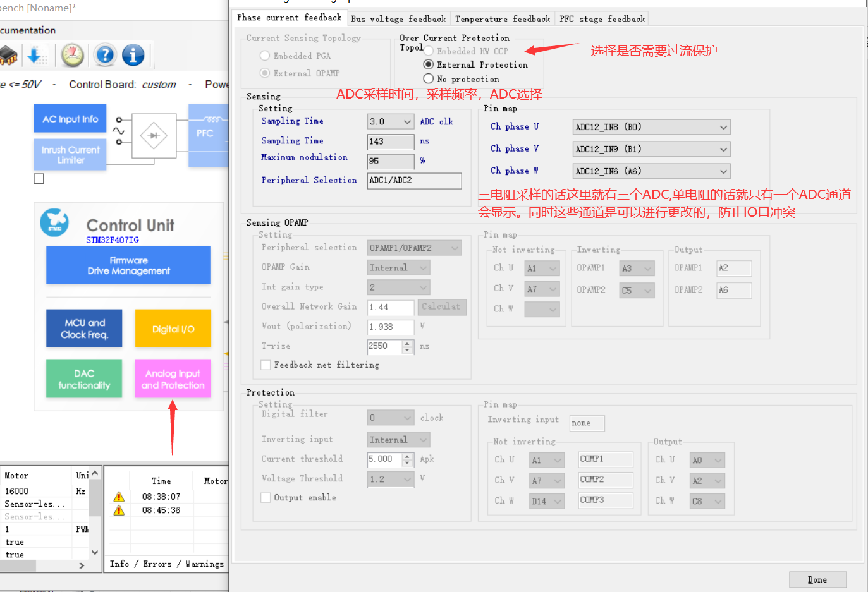
Task: Click the Calculat button
Action: (x=442, y=307)
